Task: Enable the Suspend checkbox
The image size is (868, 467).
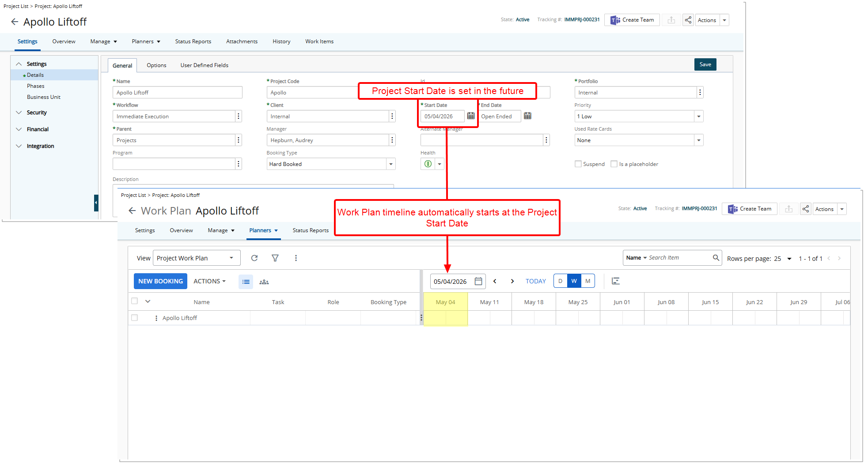Action: [578, 164]
